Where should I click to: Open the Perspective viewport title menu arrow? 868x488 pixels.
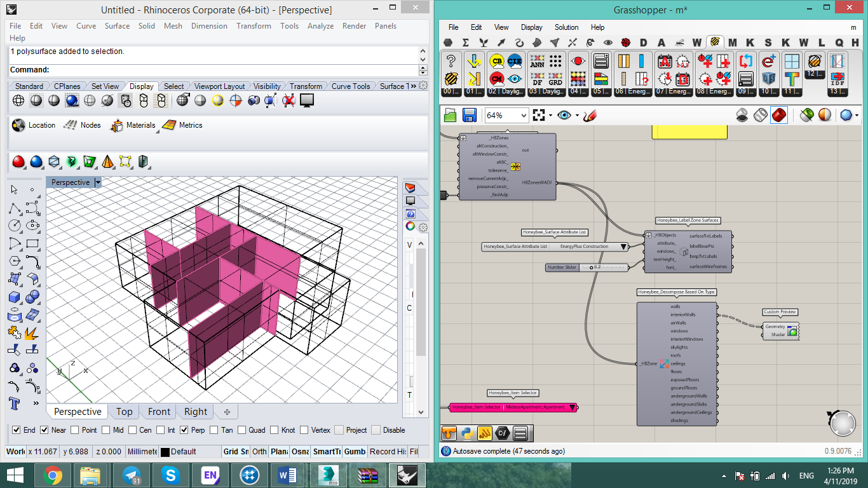[x=98, y=182]
